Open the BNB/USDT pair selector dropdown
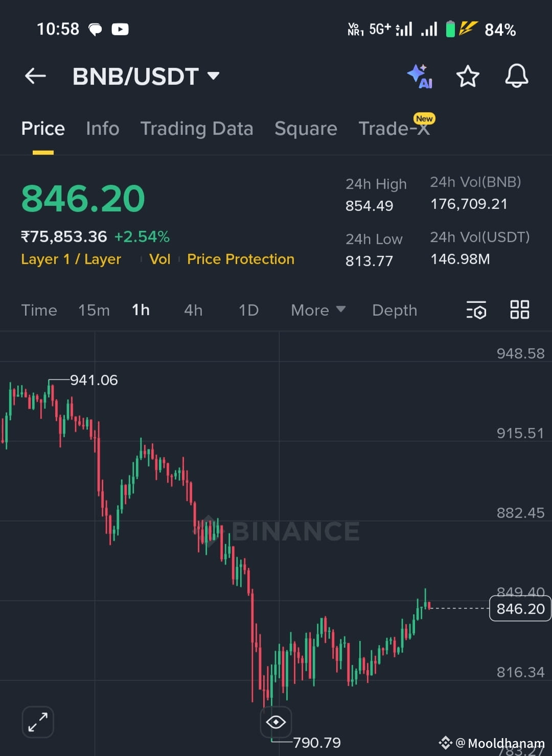 coord(146,77)
